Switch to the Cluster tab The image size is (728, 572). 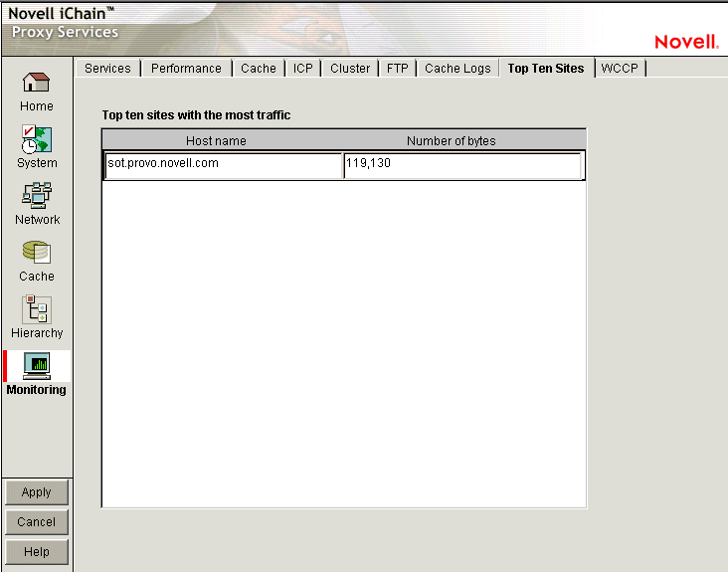pos(350,69)
